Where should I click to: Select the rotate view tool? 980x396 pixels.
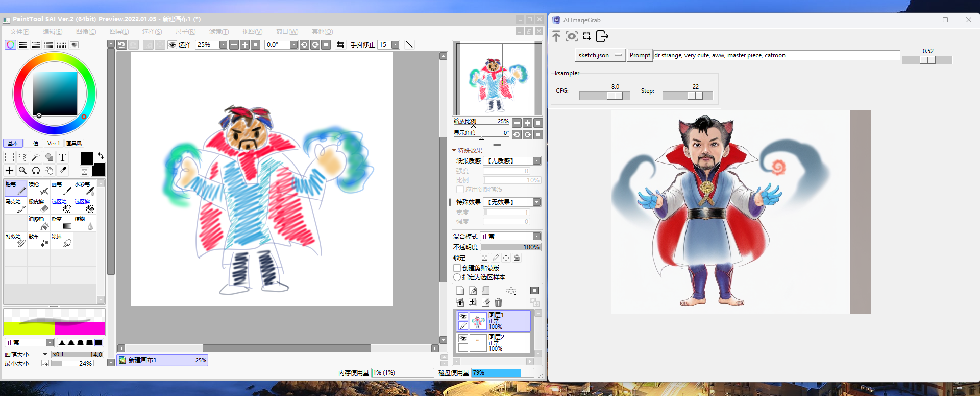(x=36, y=171)
